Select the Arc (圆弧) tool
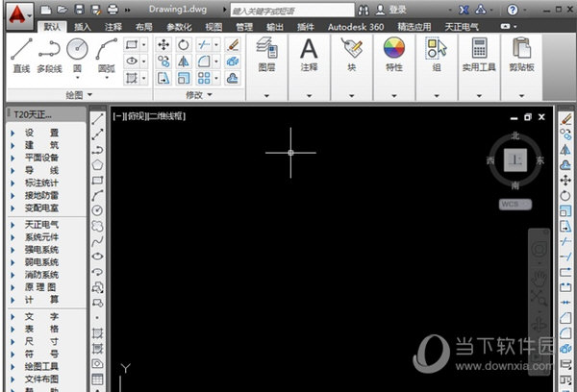The width and height of the screenshot is (577, 392). coord(107,55)
